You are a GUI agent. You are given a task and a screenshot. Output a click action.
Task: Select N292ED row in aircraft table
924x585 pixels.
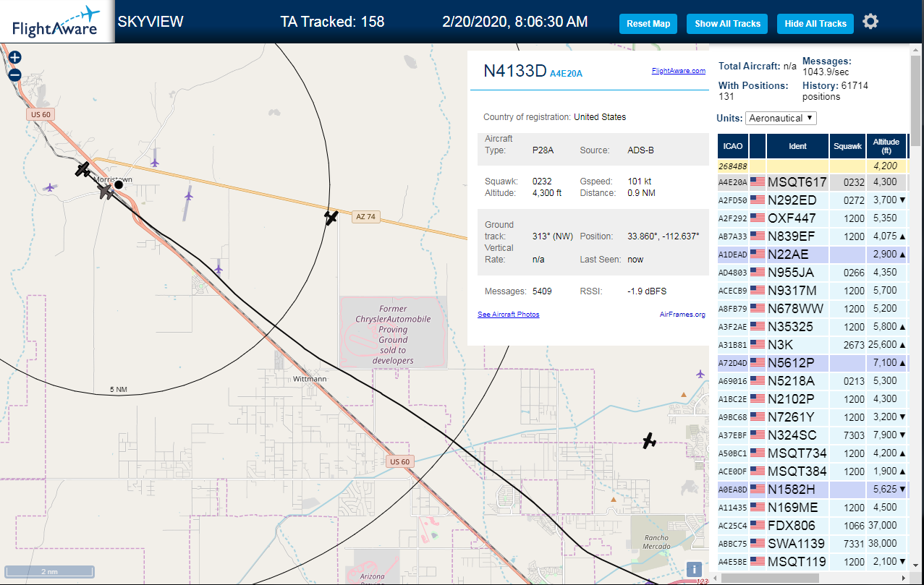click(813, 200)
